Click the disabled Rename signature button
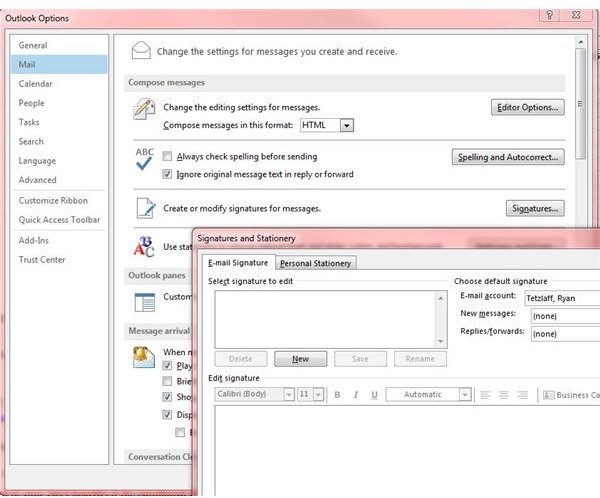Image resolution: width=600 pixels, height=498 pixels. point(420,359)
